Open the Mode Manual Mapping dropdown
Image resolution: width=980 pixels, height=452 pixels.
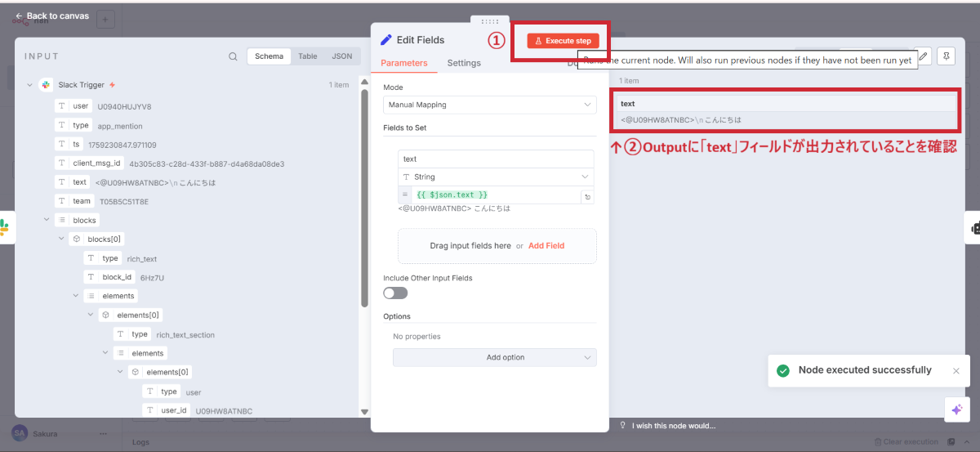coord(489,105)
